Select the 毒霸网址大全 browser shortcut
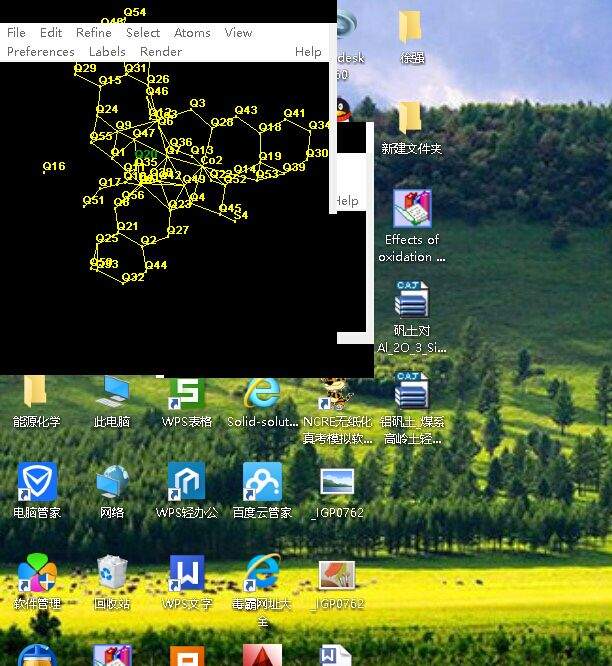 (x=262, y=572)
